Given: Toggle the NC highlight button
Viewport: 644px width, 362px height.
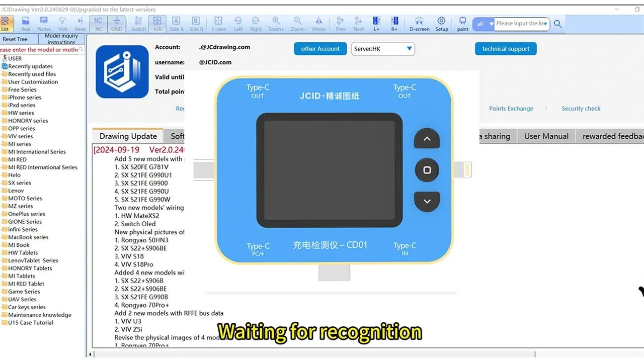Looking at the screenshot, I should coord(99,24).
